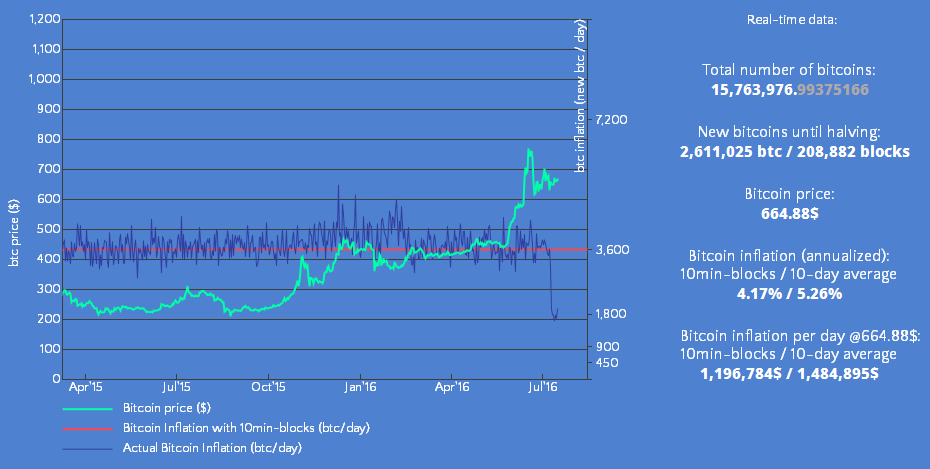930x469 pixels.
Task: Click the 450 inflation axis label
Action: (x=607, y=363)
